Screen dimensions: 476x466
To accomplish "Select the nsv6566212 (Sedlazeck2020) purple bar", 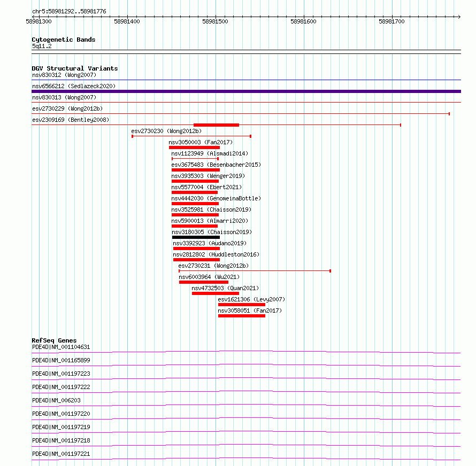I will (x=246, y=91).
